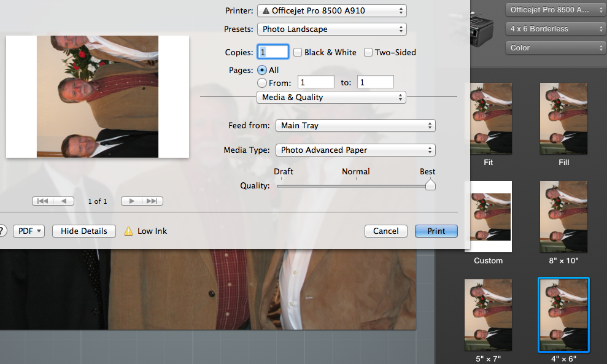Click the Quality slider handle at Best

coord(430,185)
